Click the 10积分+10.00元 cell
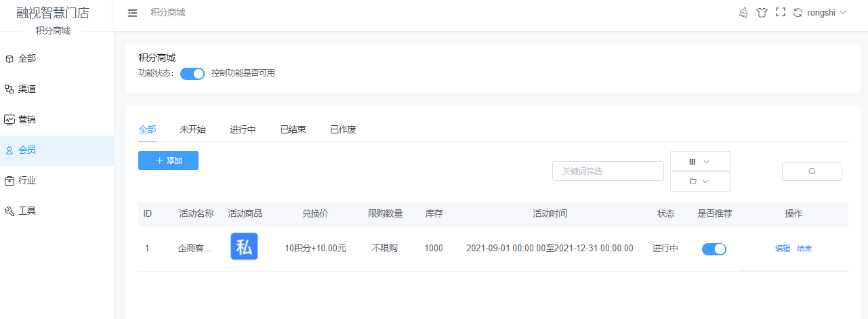The width and height of the screenshot is (868, 319). click(315, 249)
